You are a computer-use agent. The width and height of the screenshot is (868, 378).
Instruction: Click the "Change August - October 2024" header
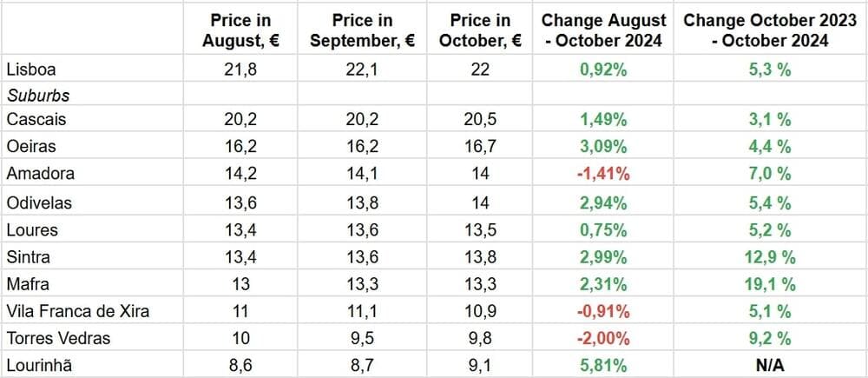(x=603, y=30)
